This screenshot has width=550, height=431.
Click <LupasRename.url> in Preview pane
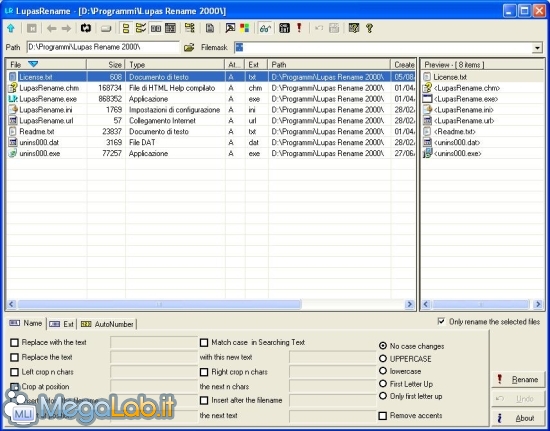click(464, 121)
